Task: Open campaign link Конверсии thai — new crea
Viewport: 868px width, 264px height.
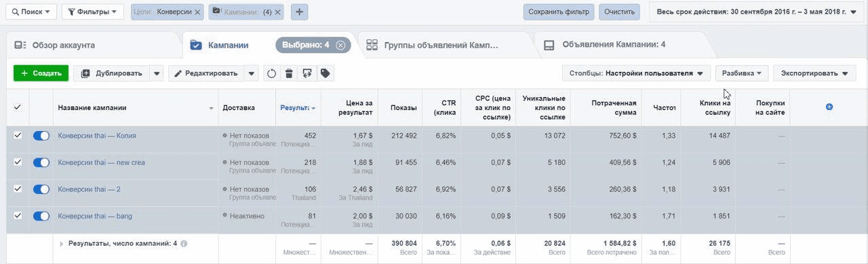Action: [x=101, y=163]
